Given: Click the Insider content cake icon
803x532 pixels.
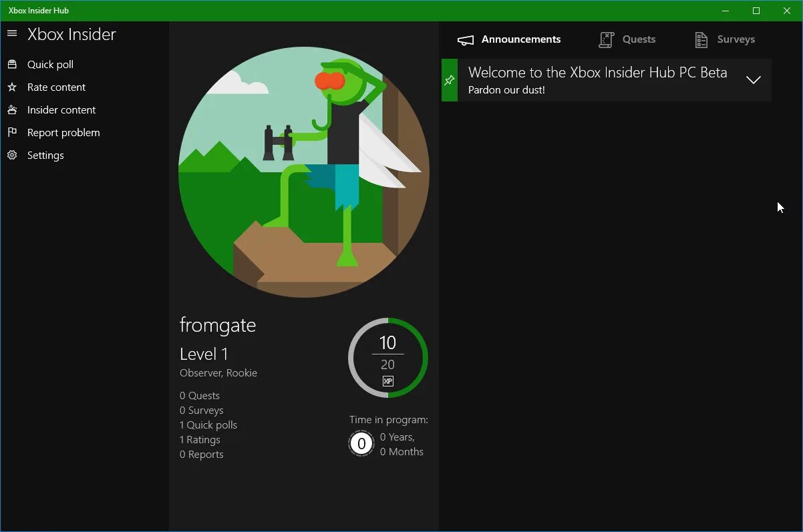Looking at the screenshot, I should coord(11,109).
